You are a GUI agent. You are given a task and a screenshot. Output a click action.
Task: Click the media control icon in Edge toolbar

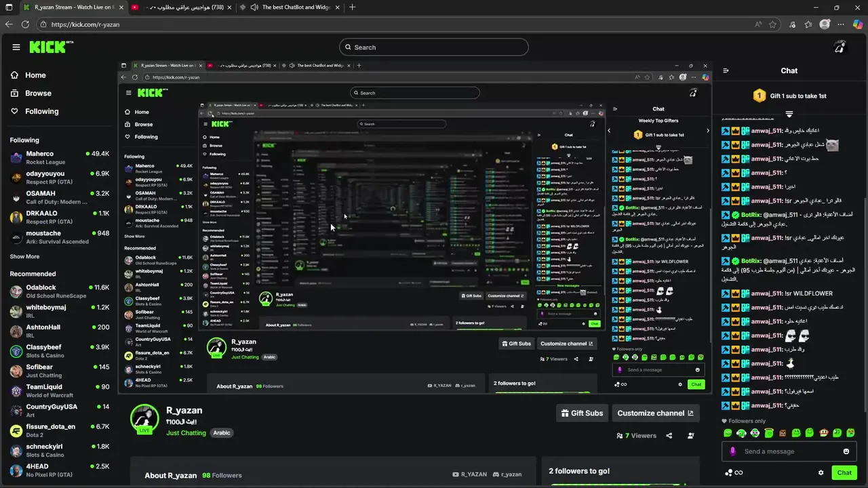[x=792, y=24]
